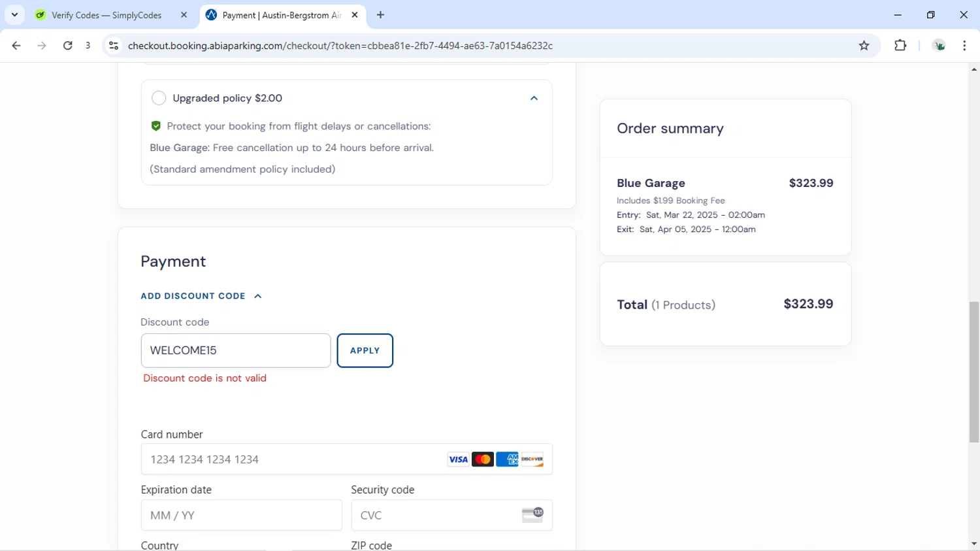Click the address bar URL
Image resolution: width=980 pixels, height=551 pixels.
(x=340, y=46)
